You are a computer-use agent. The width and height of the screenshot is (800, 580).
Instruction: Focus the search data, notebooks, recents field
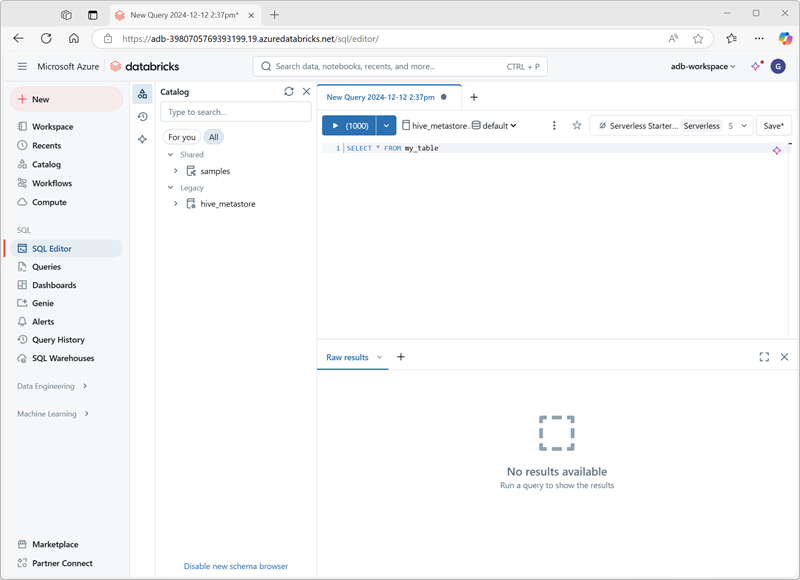[400, 66]
